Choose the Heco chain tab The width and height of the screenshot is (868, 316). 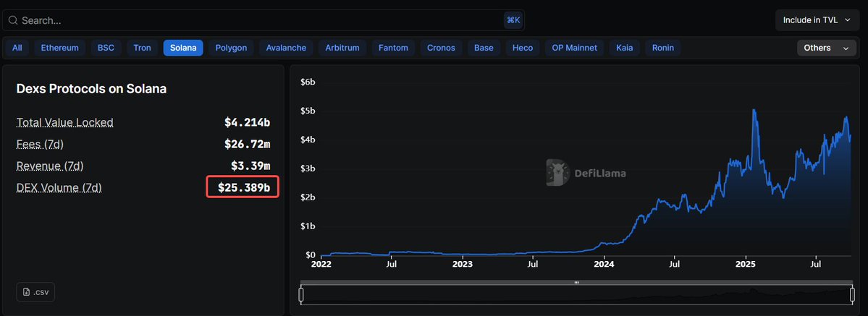coord(523,48)
